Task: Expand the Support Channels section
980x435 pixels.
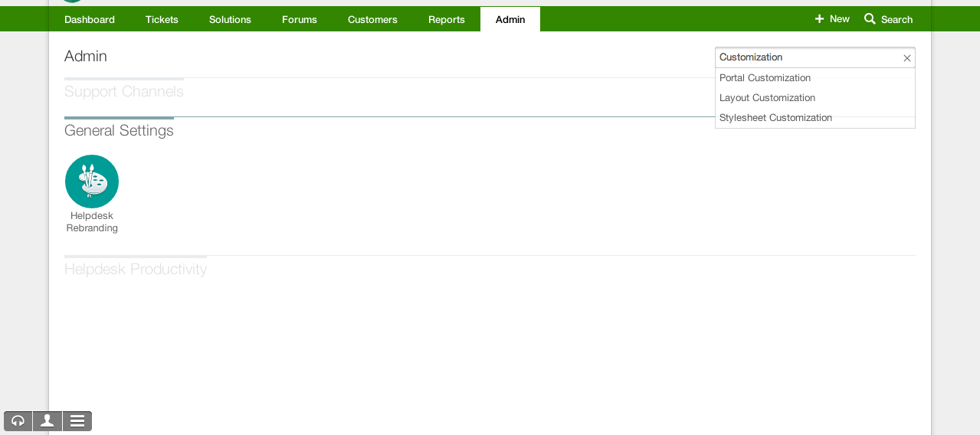Action: 124,92
